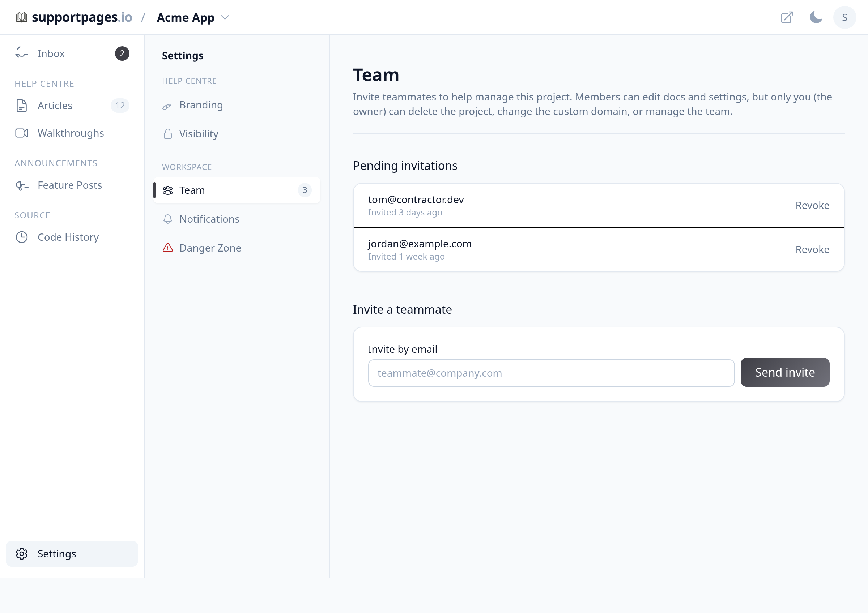Open the user avatar labeled S
This screenshot has width=868, height=613.
point(844,17)
